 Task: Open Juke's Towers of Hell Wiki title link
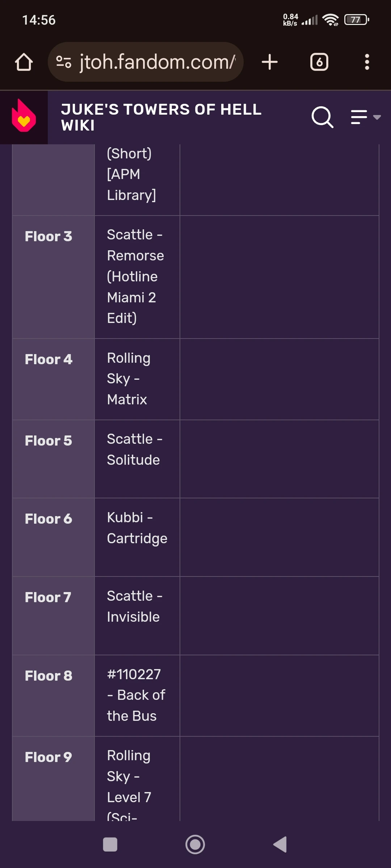coord(161,117)
